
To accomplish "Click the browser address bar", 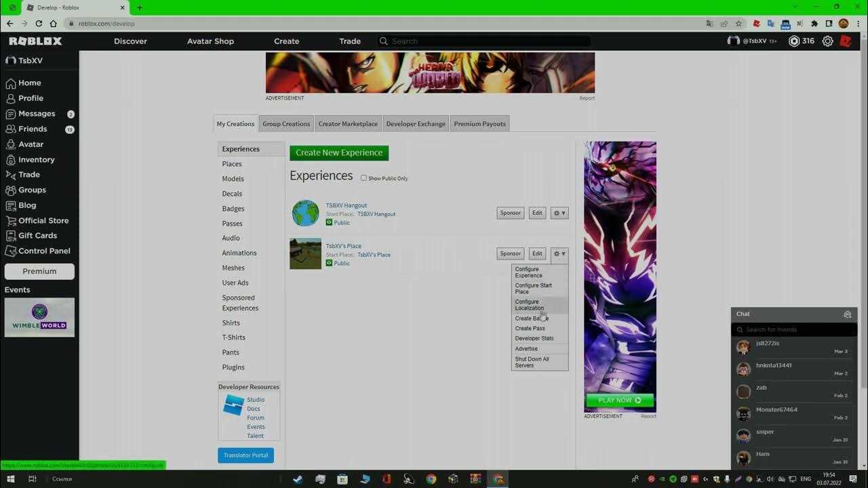I will tap(387, 24).
